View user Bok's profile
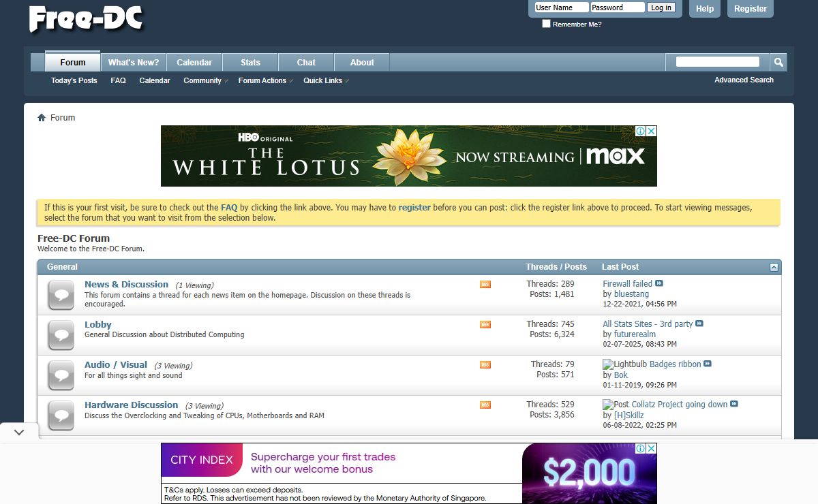The image size is (818, 504). pyautogui.click(x=620, y=375)
